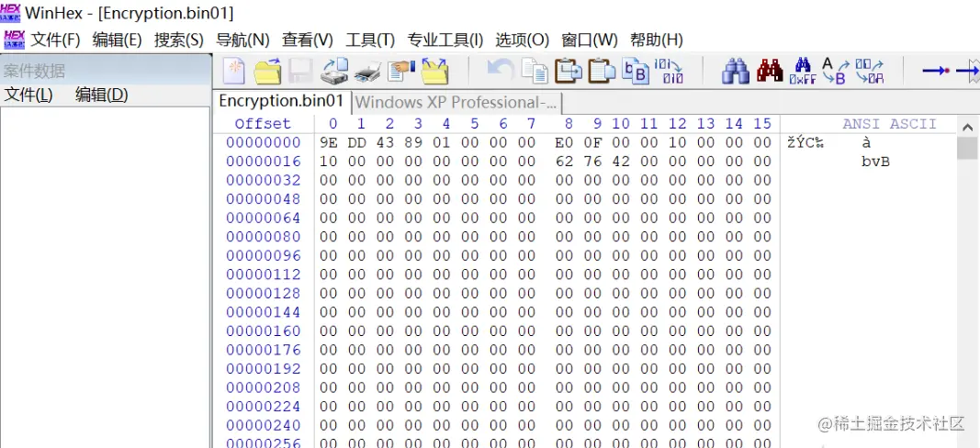Click the WinHex icon on the menu bar
The width and height of the screenshot is (980, 448).
[14, 39]
